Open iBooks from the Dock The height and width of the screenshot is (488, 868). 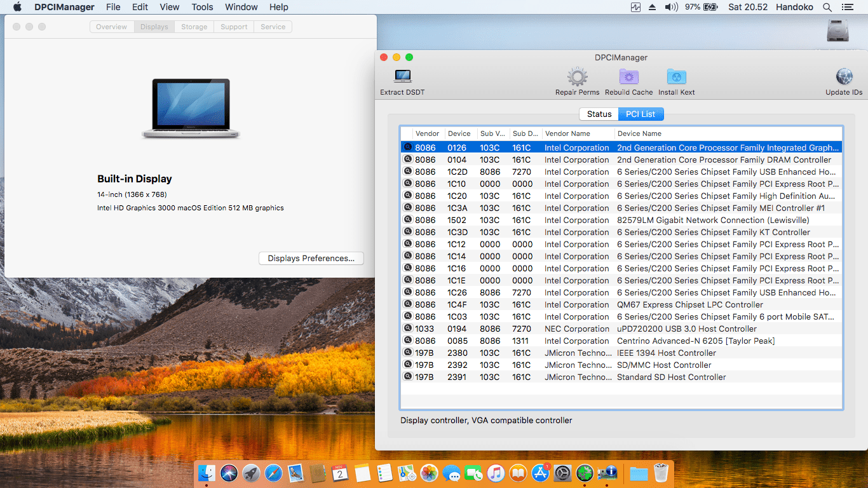coord(518,473)
